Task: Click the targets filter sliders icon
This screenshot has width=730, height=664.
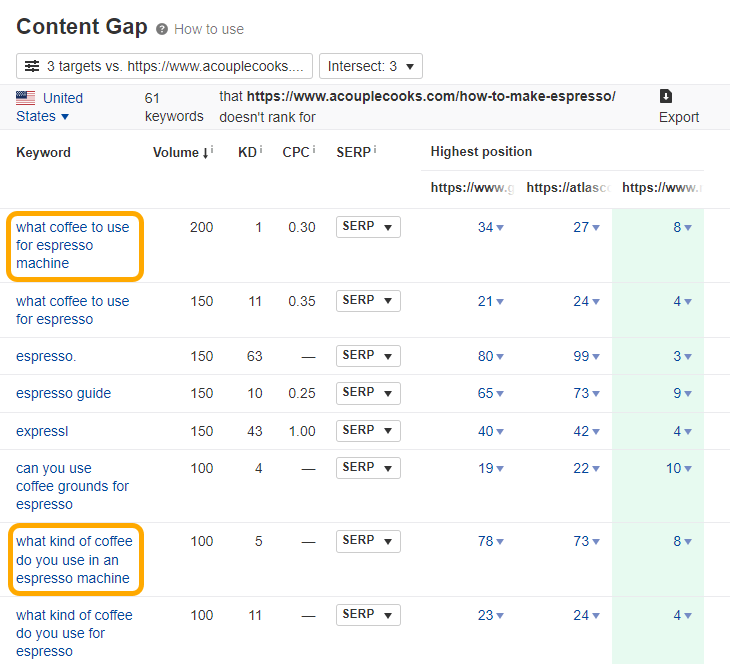Action: [32, 66]
